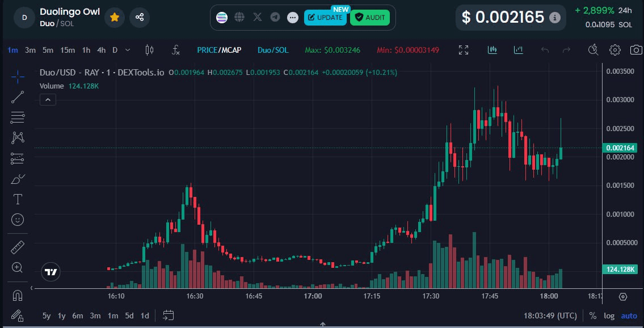
Task: Collapse the left drawing toolbar arrow
Action: tap(32, 288)
